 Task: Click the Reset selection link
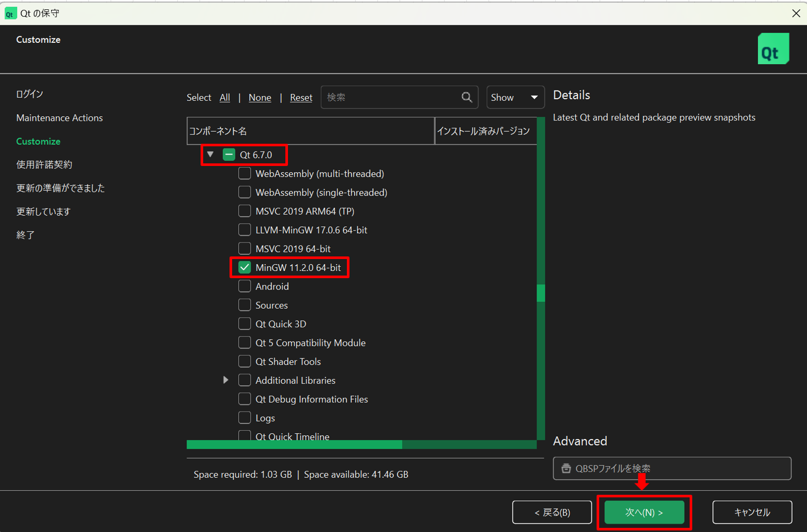pyautogui.click(x=301, y=98)
